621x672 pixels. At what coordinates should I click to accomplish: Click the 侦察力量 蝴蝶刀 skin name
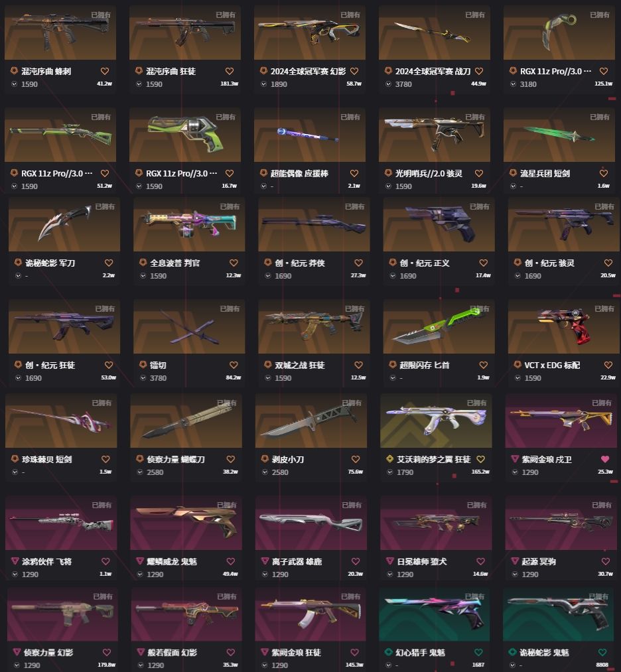coord(176,460)
